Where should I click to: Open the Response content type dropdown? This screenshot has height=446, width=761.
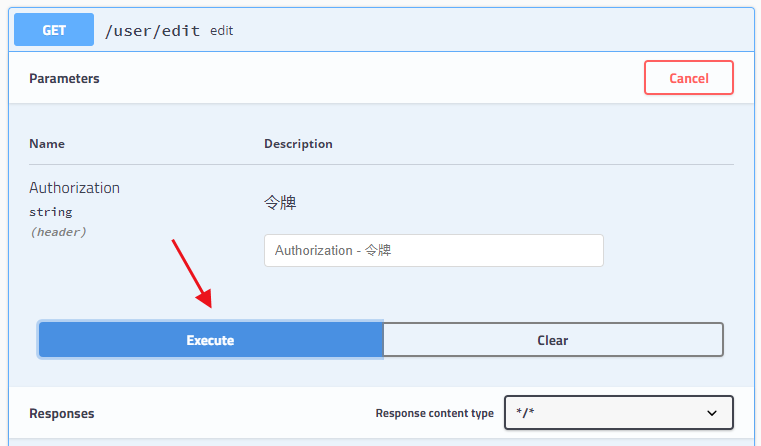tap(618, 413)
